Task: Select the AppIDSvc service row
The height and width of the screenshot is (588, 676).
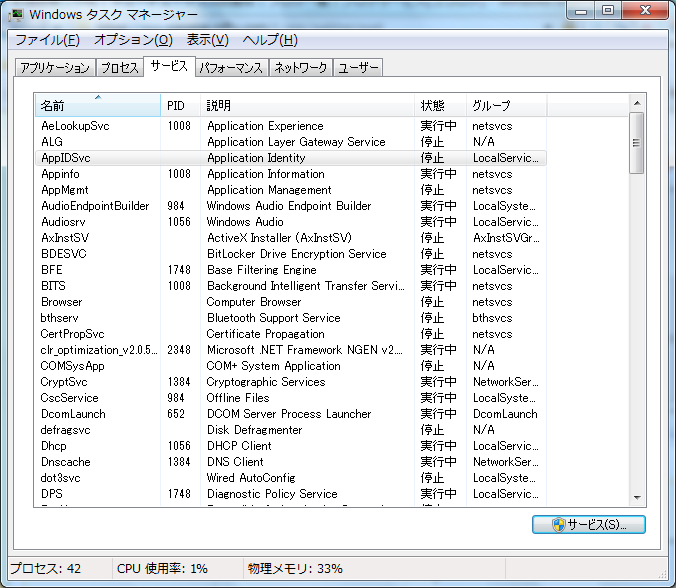Action: 291,158
